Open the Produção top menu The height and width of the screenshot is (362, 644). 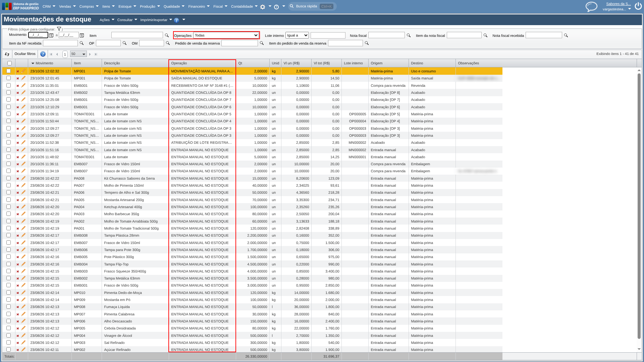click(150, 6)
